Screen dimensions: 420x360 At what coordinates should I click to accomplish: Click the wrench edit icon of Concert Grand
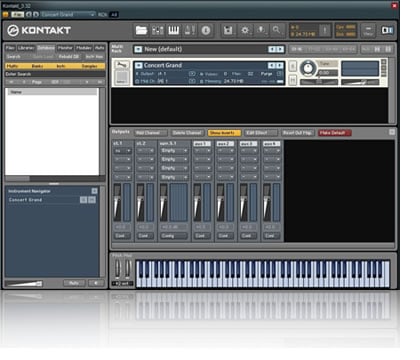tap(121, 65)
